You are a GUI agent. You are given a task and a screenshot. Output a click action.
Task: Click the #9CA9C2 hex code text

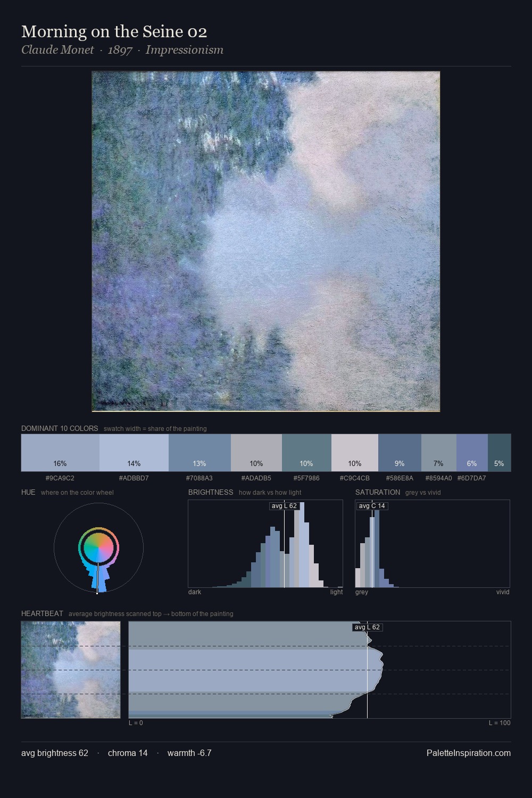click(x=60, y=478)
